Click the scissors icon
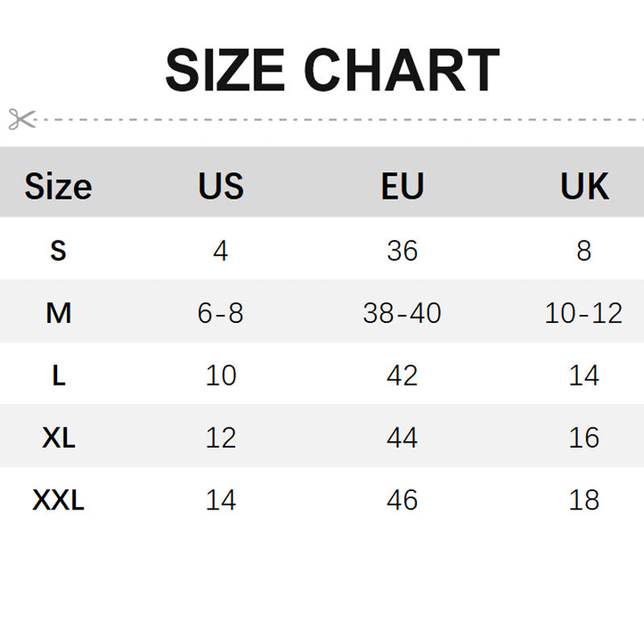The height and width of the screenshot is (644, 644). [x=23, y=119]
